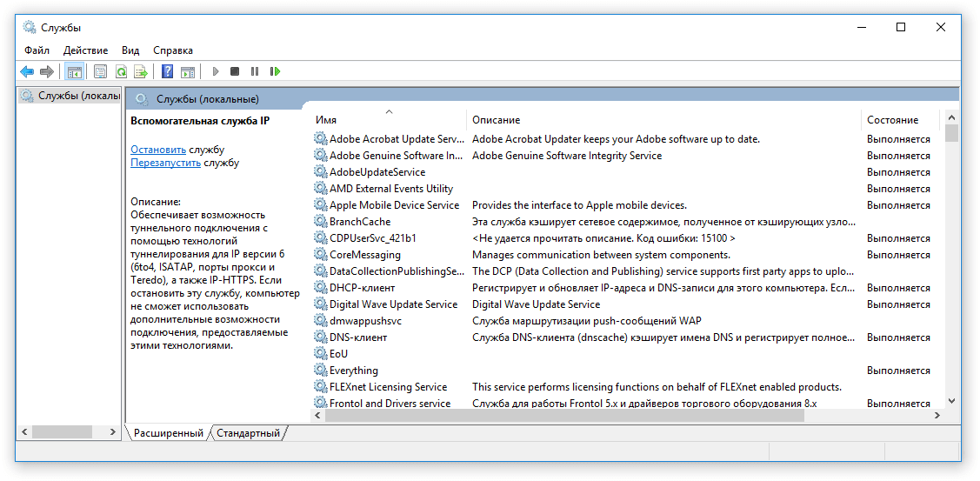Open the Файл menu
This screenshot has width=980, height=481.
click(37, 50)
